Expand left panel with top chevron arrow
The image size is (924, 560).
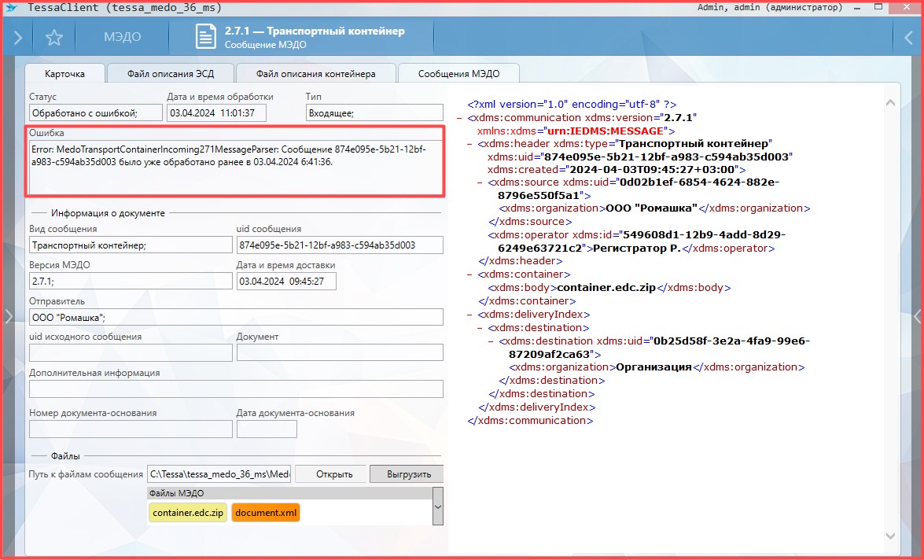(x=17, y=38)
